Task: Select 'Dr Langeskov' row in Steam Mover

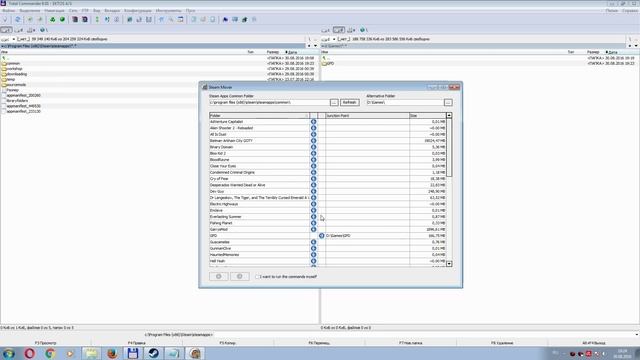Action: (x=327, y=198)
